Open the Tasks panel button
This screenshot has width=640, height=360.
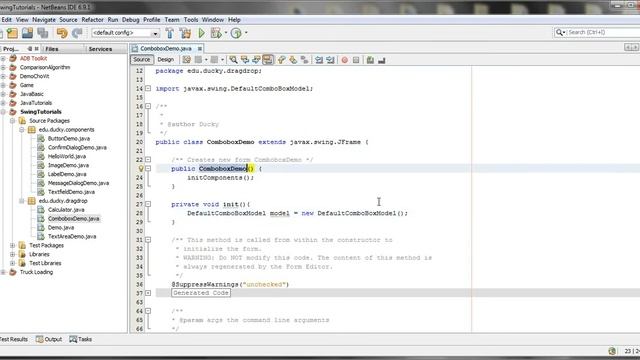pyautogui.click(x=81, y=339)
